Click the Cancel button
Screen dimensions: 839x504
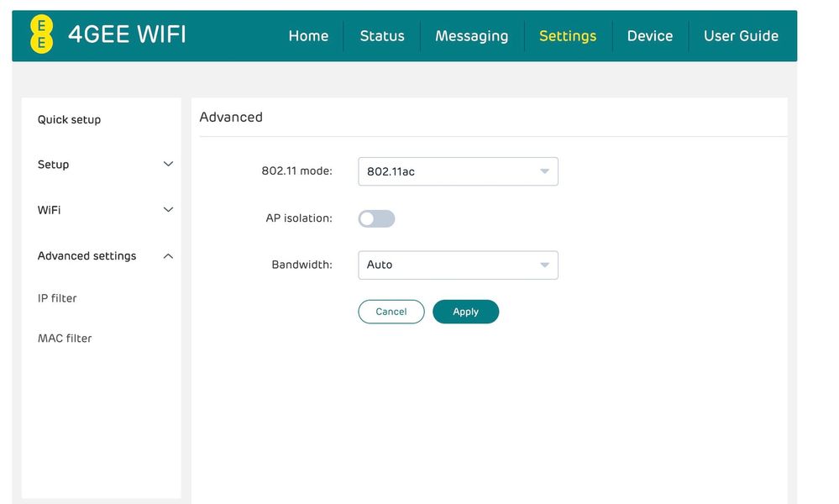[x=391, y=312]
